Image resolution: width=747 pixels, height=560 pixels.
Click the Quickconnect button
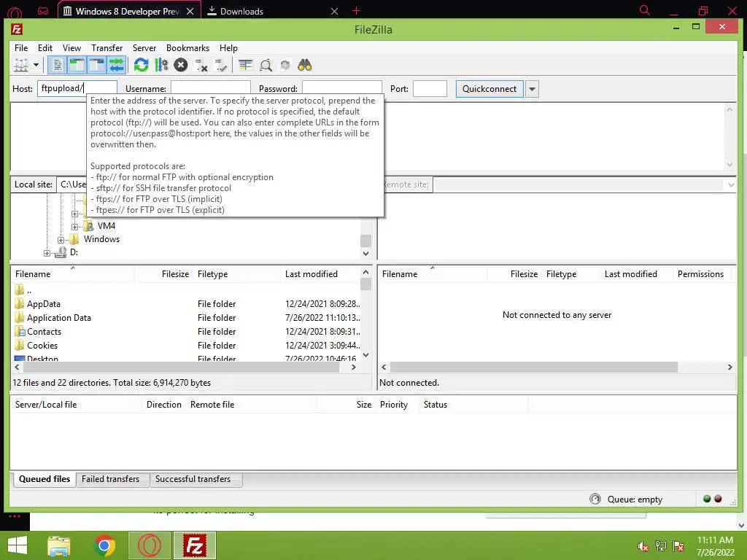click(x=489, y=88)
